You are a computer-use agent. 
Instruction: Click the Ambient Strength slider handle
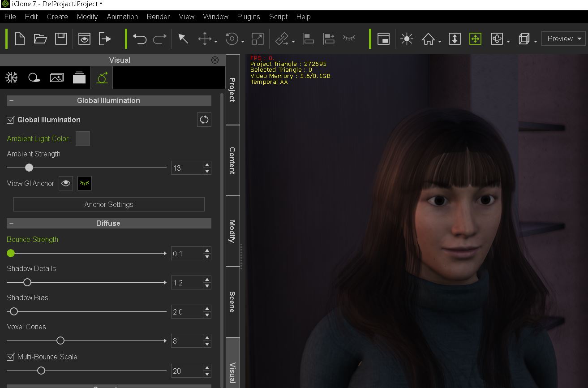[29, 168]
